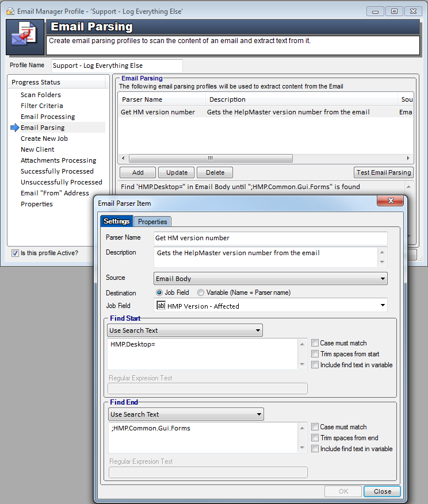Click Find End Regular Expresion Test field
Viewport: 428px width, 504px height.
pyautogui.click(x=208, y=472)
